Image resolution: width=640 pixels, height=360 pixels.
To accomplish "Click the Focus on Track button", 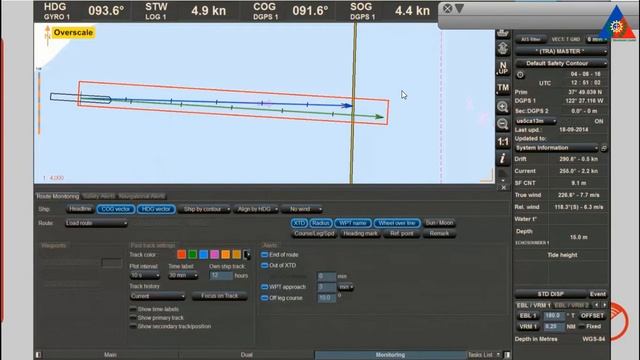I will click(220, 296).
